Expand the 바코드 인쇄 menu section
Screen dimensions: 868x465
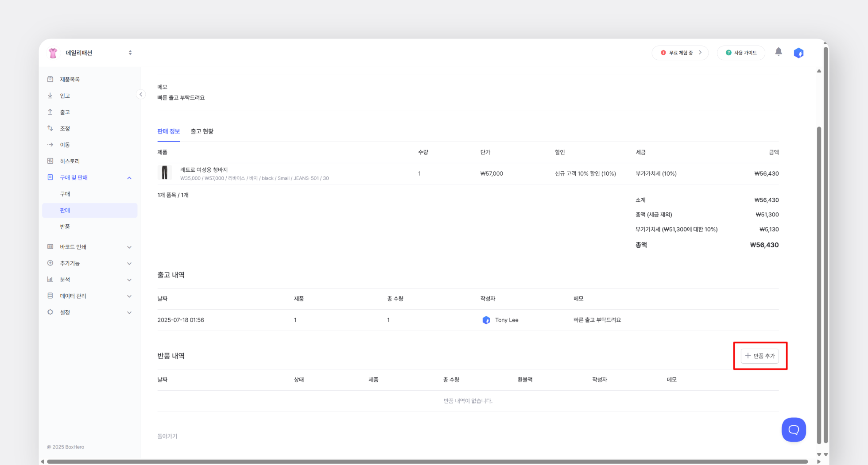[129, 247]
